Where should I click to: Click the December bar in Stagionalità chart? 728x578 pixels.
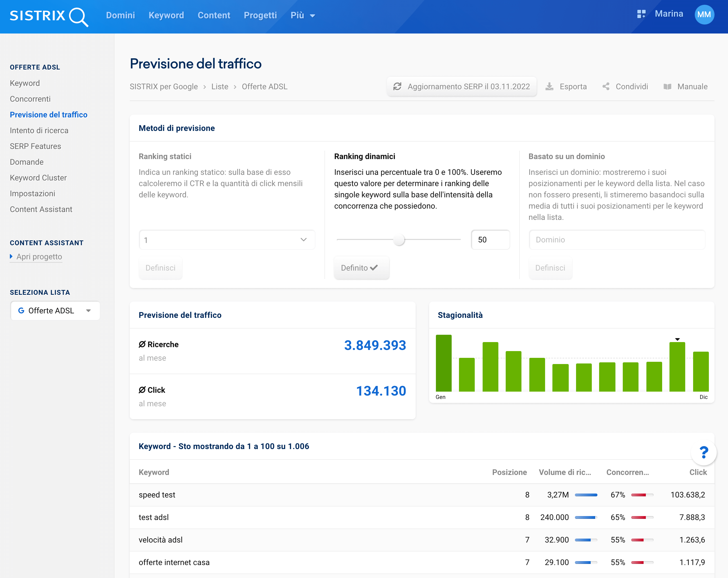701,372
